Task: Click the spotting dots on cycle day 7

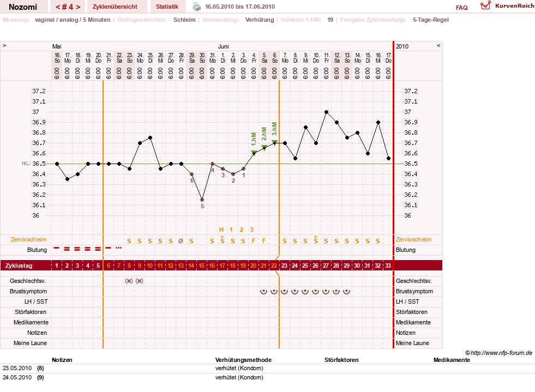Action: click(x=118, y=248)
